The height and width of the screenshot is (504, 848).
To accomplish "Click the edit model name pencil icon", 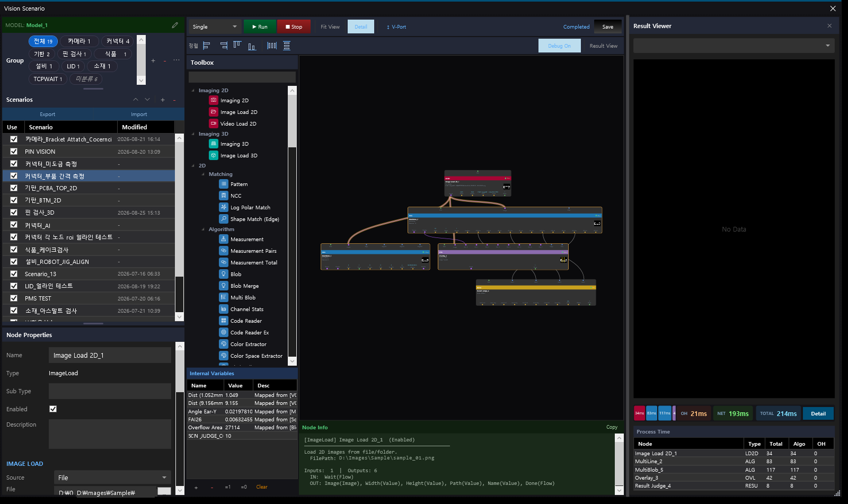I will click(175, 25).
